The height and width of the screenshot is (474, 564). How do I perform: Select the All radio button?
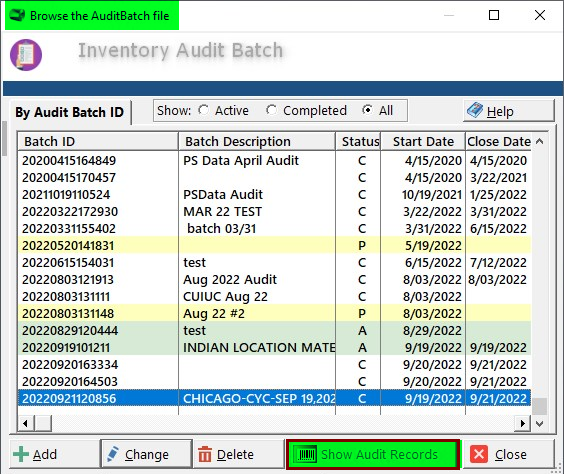(367, 110)
